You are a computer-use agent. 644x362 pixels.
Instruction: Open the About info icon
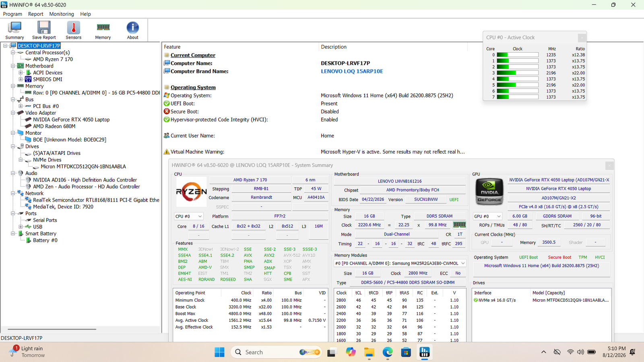[x=132, y=30]
